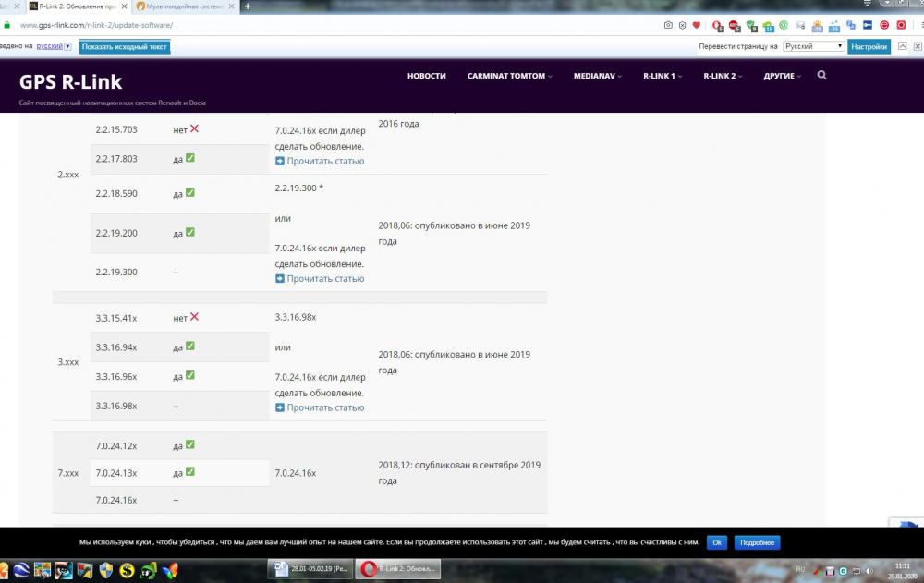Collapse the translation bar with arrow icon
924x583 pixels.
point(902,46)
